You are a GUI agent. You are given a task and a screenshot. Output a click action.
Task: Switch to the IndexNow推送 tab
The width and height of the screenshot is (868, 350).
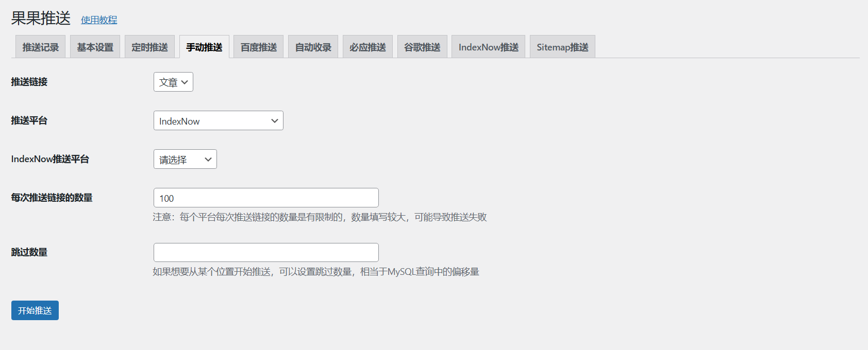[x=489, y=47]
